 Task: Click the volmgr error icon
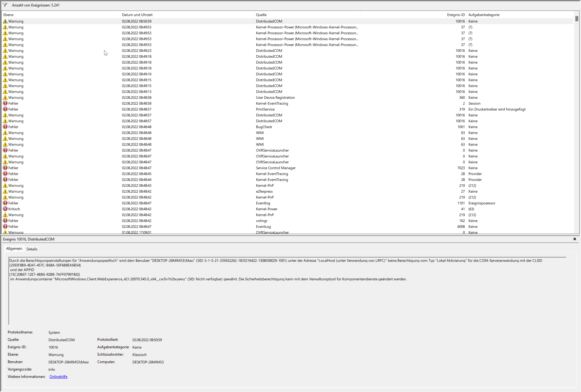pos(5,221)
